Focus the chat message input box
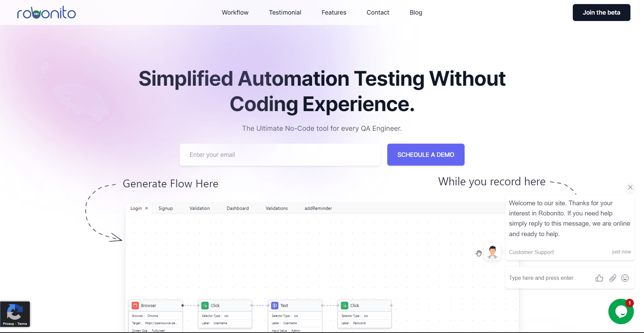This screenshot has width=644, height=333. pyautogui.click(x=549, y=278)
